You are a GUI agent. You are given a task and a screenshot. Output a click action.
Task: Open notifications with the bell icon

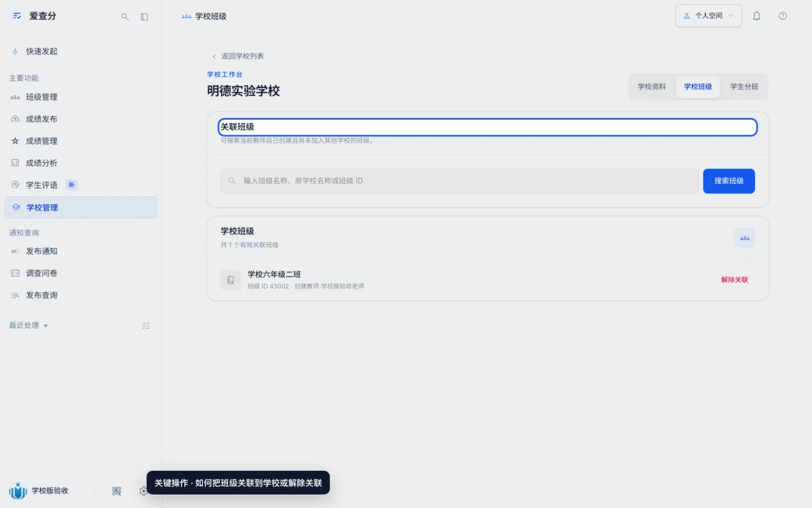756,16
